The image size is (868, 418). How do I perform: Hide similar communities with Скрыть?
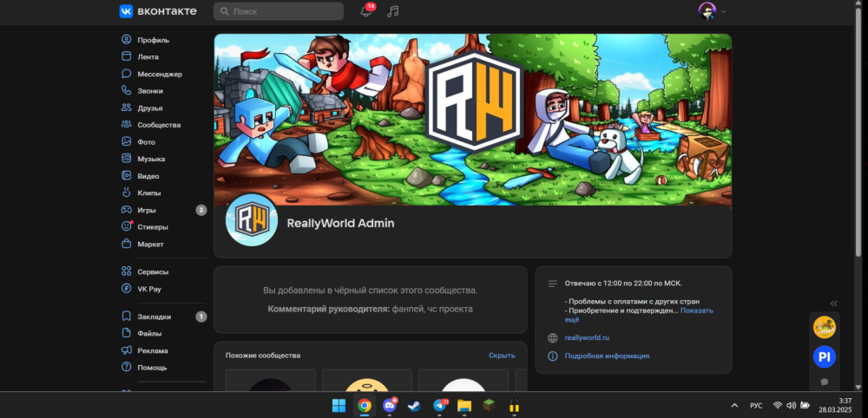point(502,356)
